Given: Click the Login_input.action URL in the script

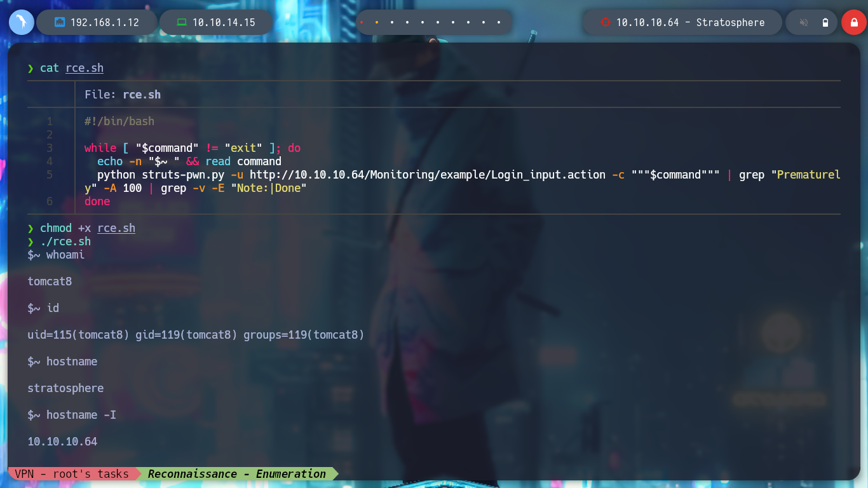Looking at the screenshot, I should point(428,175).
